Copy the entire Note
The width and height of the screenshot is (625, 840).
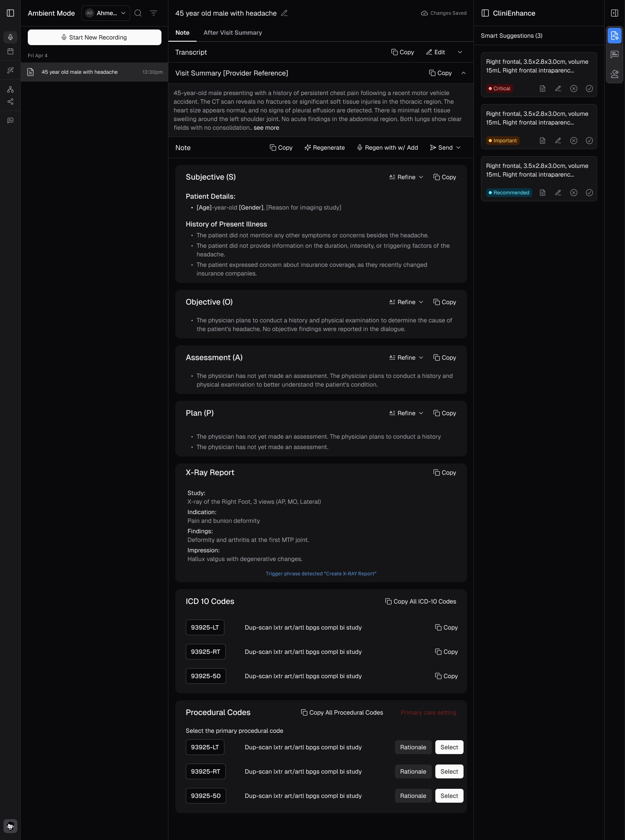[x=281, y=148]
